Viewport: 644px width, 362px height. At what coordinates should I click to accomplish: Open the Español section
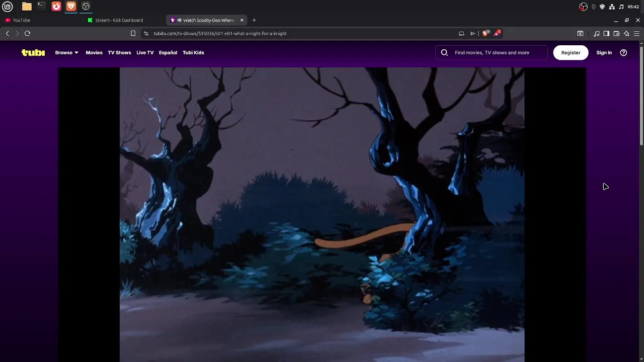coord(168,52)
